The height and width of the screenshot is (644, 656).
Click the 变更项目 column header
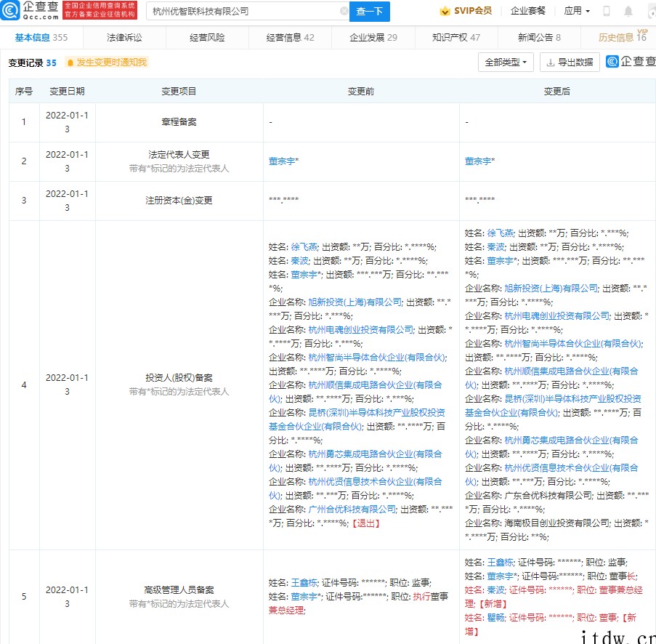point(179,92)
